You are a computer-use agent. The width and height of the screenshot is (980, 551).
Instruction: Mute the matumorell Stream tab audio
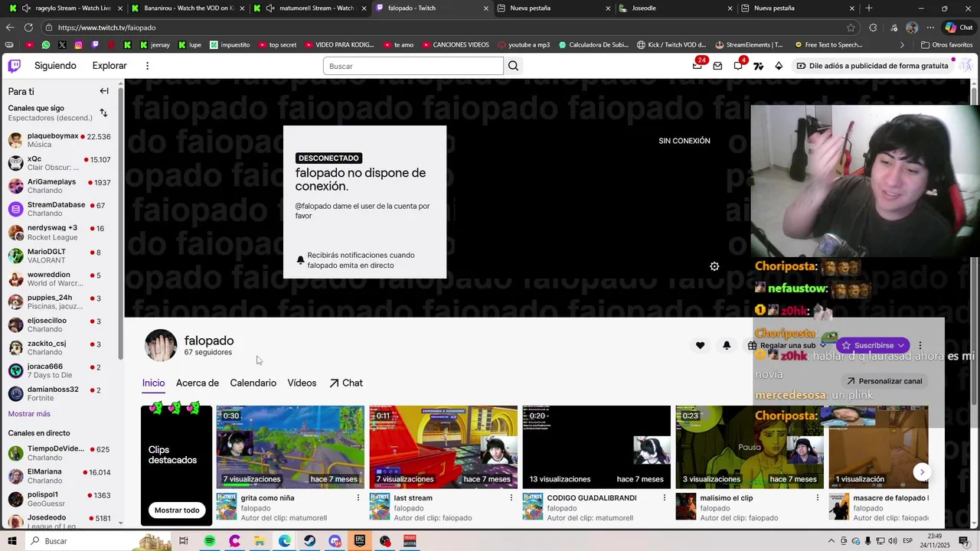click(270, 8)
